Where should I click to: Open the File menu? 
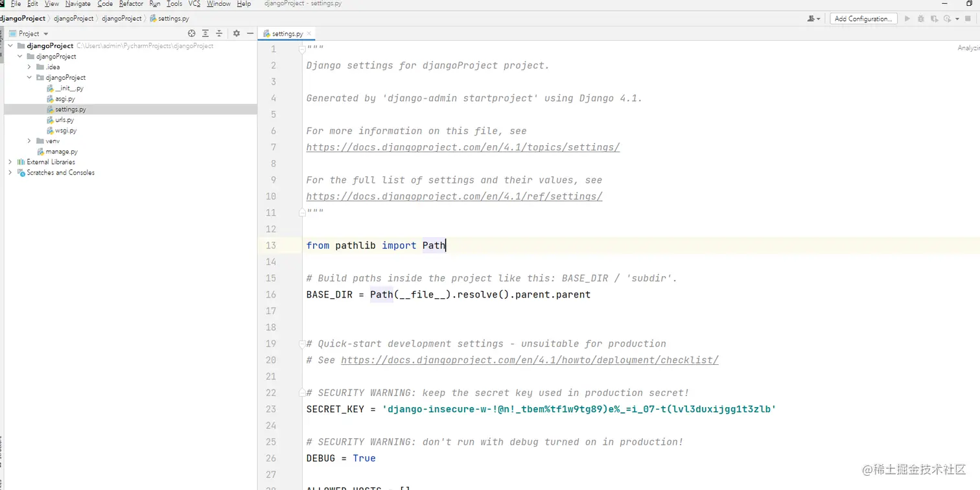coord(16,4)
